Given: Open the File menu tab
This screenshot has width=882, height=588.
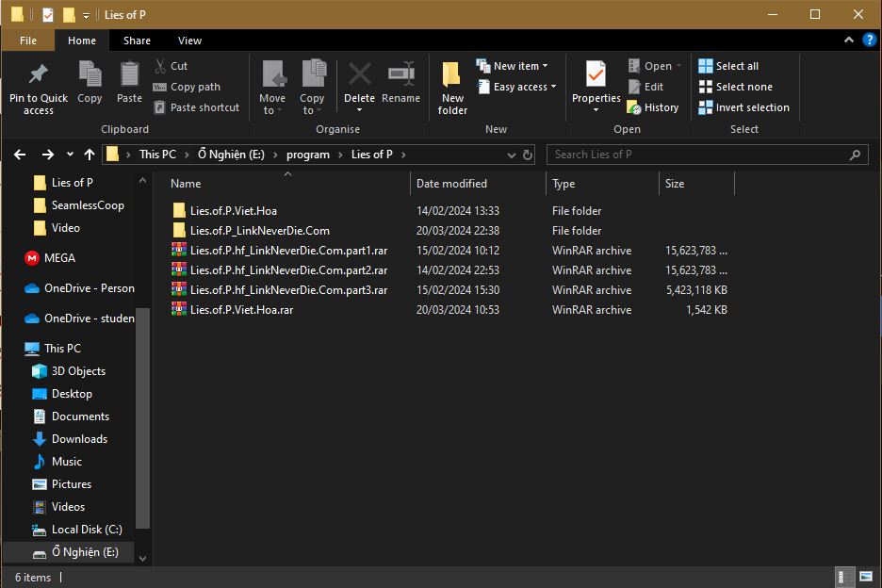Looking at the screenshot, I should [x=28, y=41].
